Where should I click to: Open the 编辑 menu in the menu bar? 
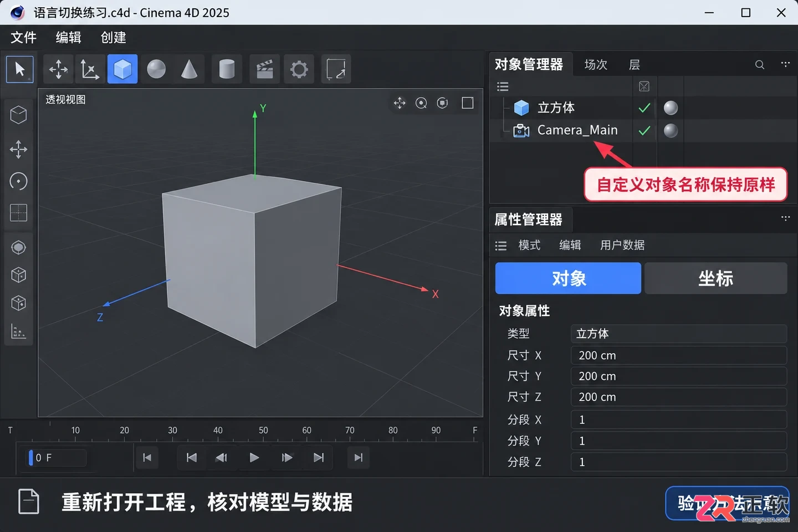point(69,38)
